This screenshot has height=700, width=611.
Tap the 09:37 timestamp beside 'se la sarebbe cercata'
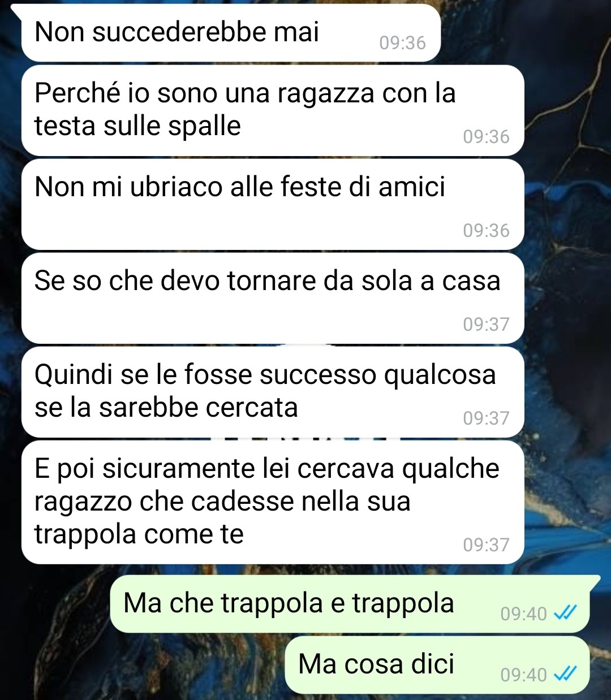(x=486, y=418)
